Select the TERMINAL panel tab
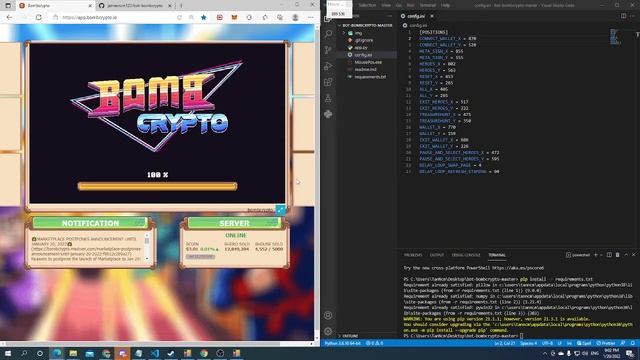The width and height of the screenshot is (640, 360). [x=497, y=255]
